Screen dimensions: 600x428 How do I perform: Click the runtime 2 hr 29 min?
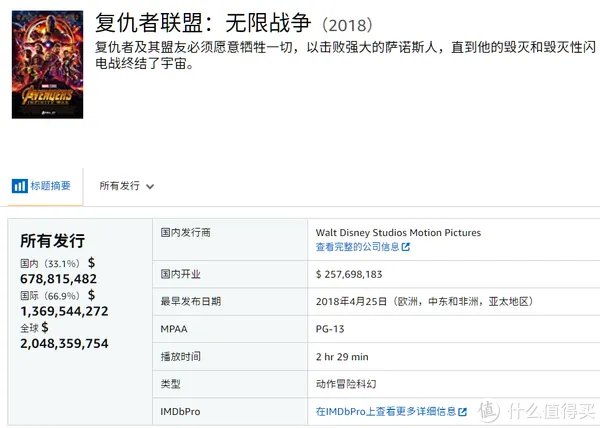[342, 356]
